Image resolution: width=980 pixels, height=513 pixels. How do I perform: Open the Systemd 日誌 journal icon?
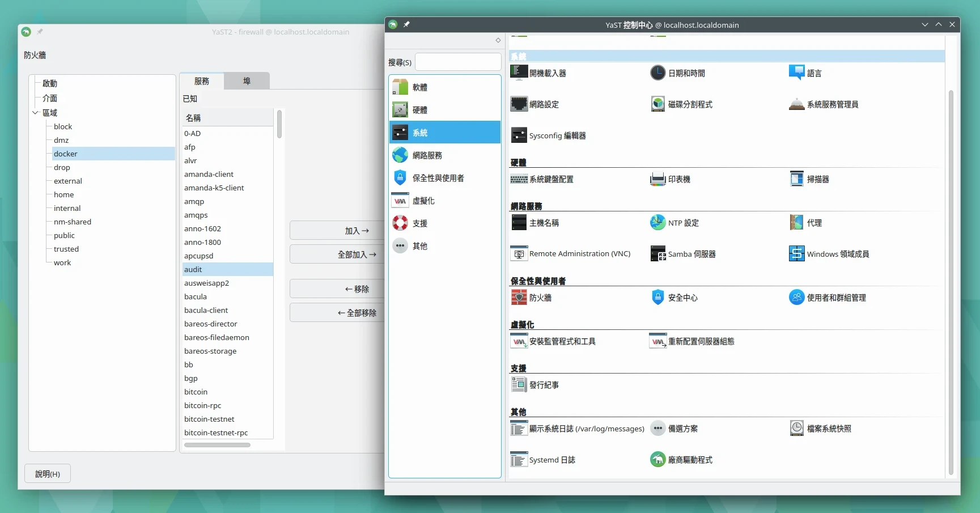click(x=519, y=460)
